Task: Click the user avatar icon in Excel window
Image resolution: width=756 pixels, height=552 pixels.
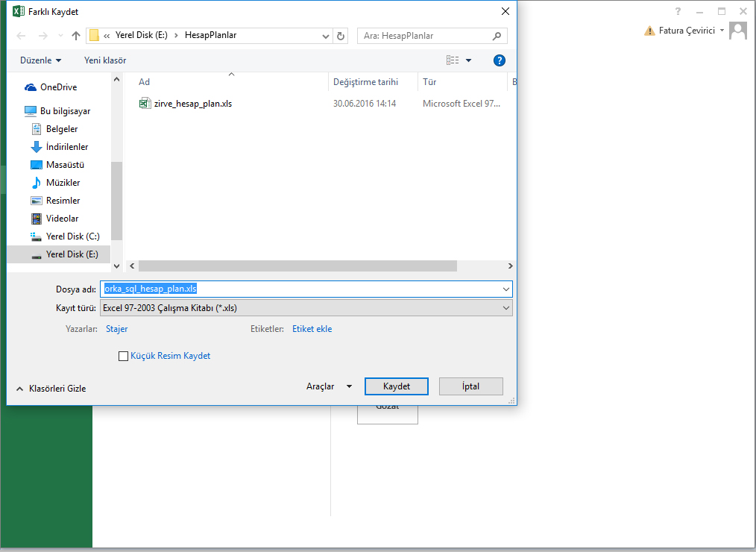Action: click(737, 31)
